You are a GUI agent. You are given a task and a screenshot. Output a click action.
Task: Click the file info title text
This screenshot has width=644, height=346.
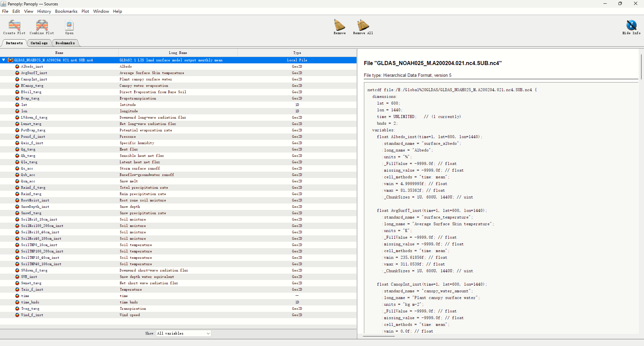point(433,63)
